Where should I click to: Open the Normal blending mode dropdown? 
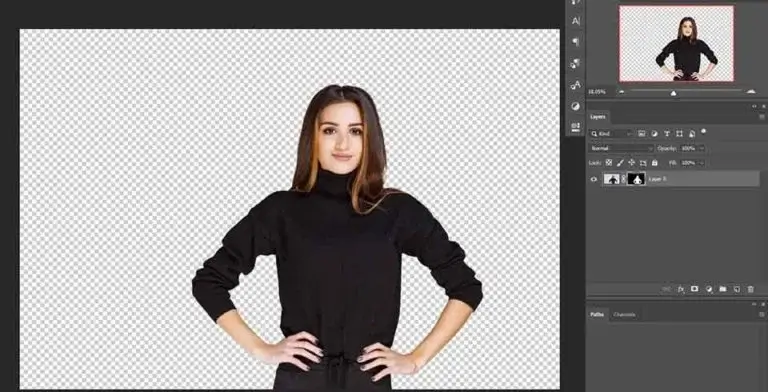[622, 148]
